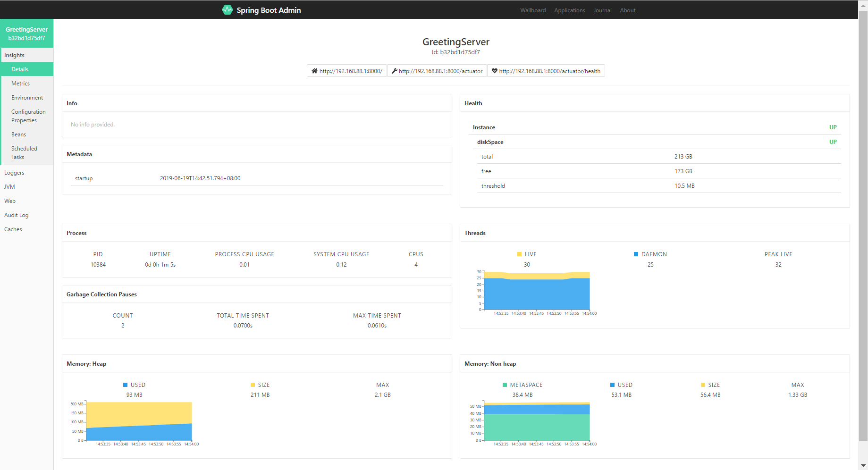Open Metrics in the sidebar
868x470 pixels.
click(26, 84)
